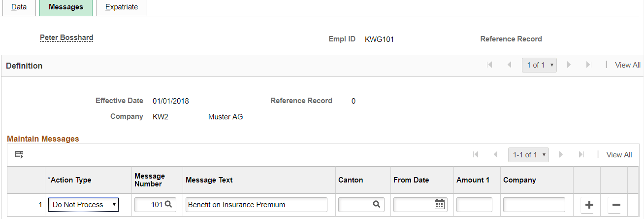The width and height of the screenshot is (644, 219).
Task: Go to next Definition record arrow
Action: [x=569, y=65]
